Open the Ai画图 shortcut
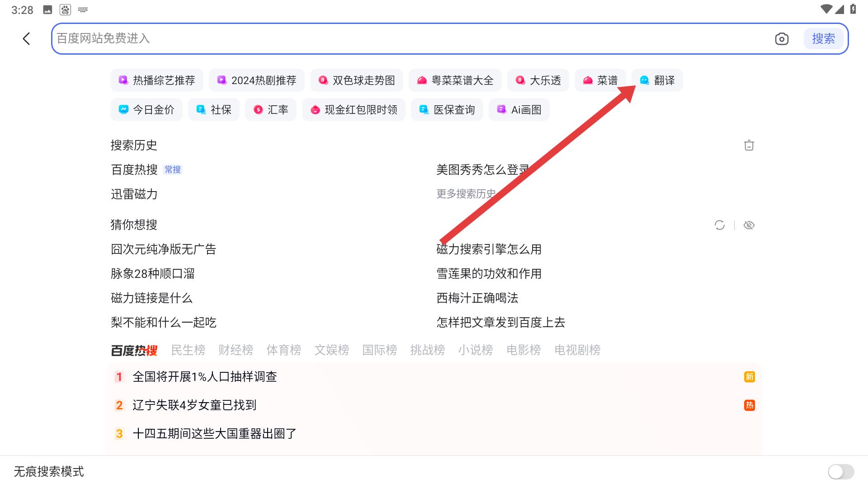 [519, 109]
